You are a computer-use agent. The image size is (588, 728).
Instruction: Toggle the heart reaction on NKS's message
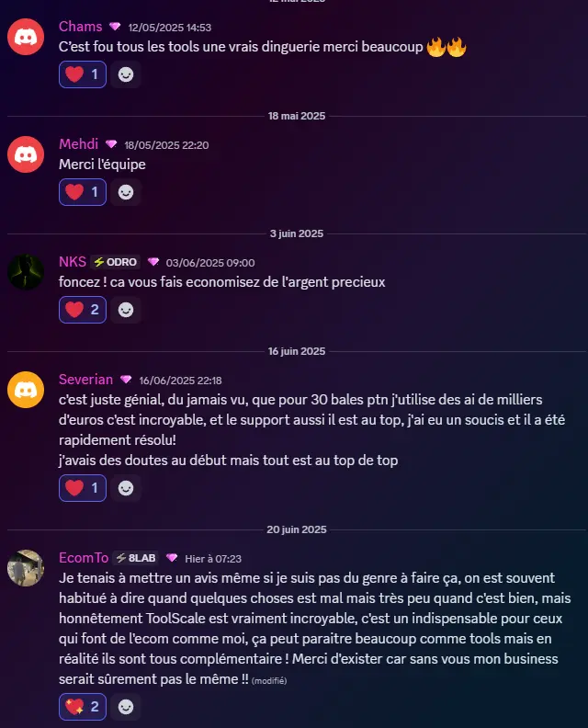click(x=83, y=310)
